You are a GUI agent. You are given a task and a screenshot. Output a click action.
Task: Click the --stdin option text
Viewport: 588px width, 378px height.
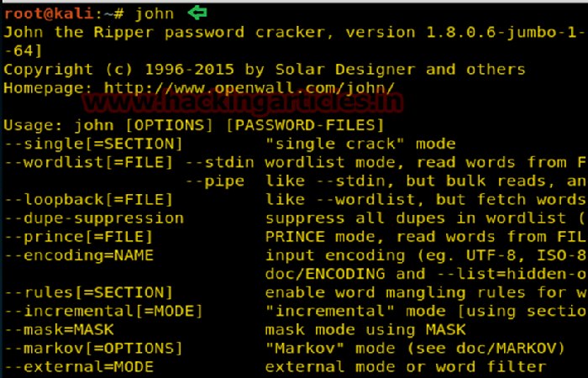pyautogui.click(x=220, y=162)
